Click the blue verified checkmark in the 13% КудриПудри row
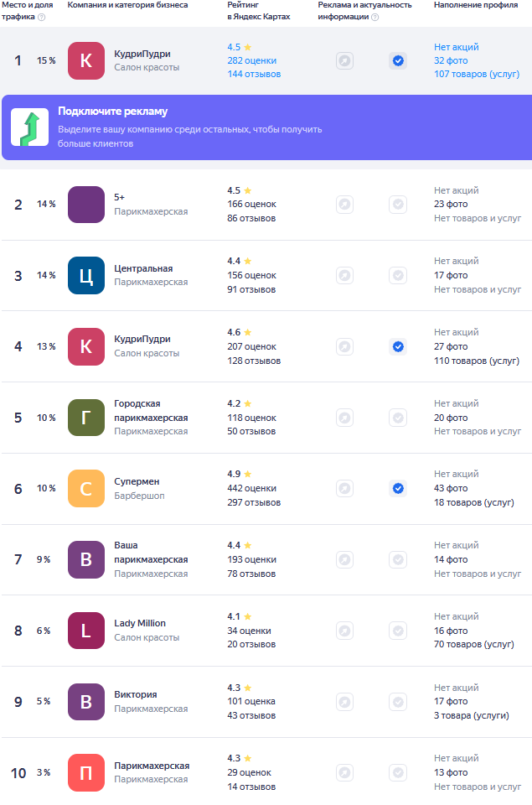This screenshot has height=805, width=532. pos(398,346)
